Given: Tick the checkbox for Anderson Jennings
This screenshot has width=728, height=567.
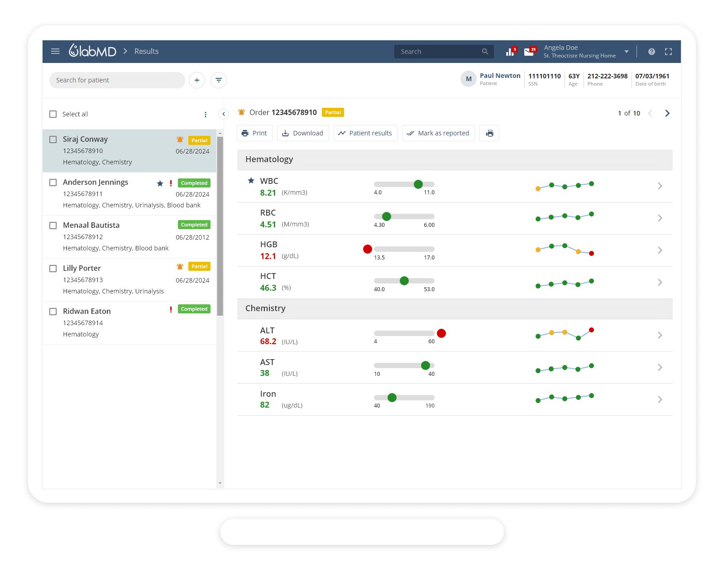Looking at the screenshot, I should tap(53, 183).
